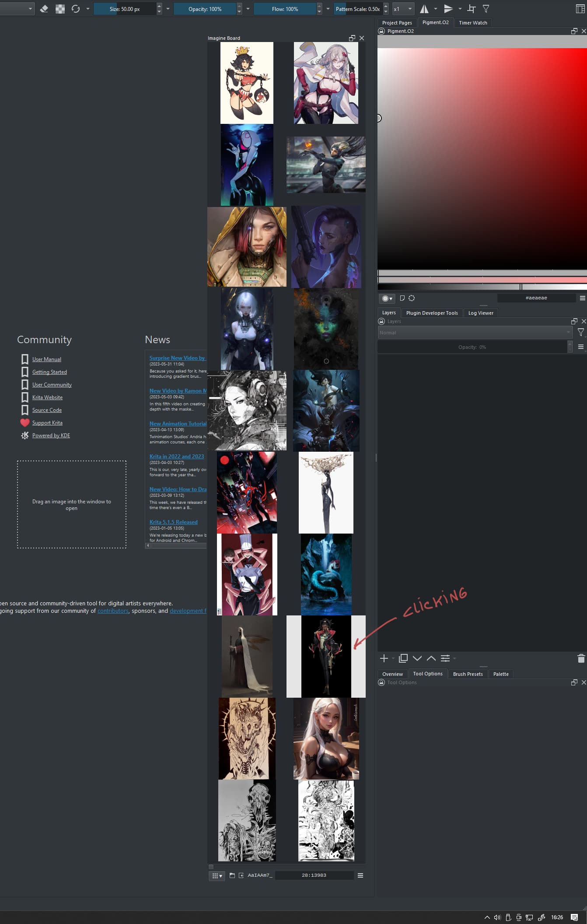Screen dimensions: 587x924
Task: Toggle preserve alpha checkerboard icon
Action: 60,9
